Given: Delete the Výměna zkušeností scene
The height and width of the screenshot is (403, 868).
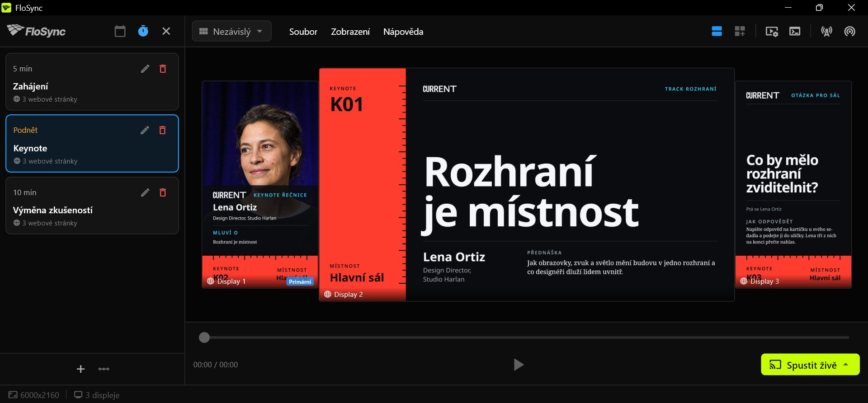Looking at the screenshot, I should point(163,192).
